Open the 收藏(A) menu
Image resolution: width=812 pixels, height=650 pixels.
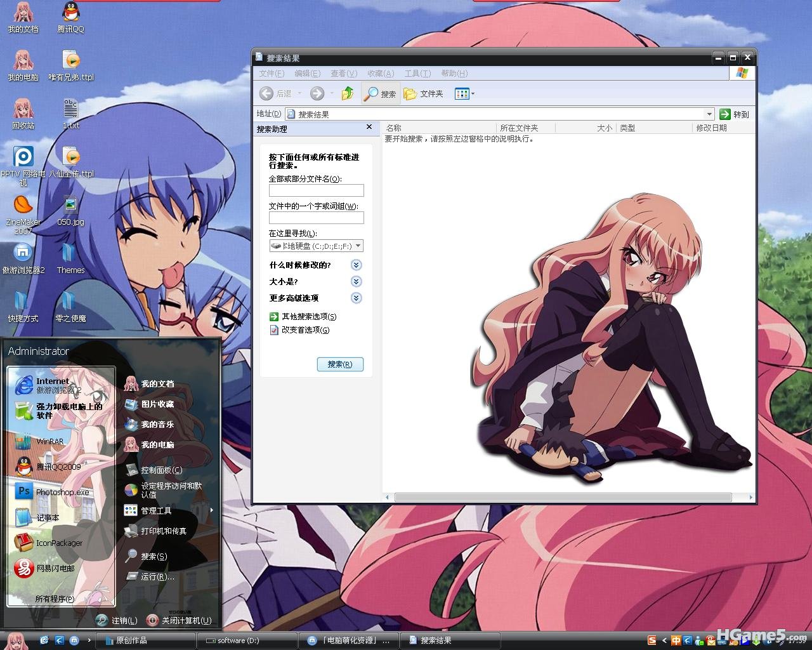coord(381,74)
